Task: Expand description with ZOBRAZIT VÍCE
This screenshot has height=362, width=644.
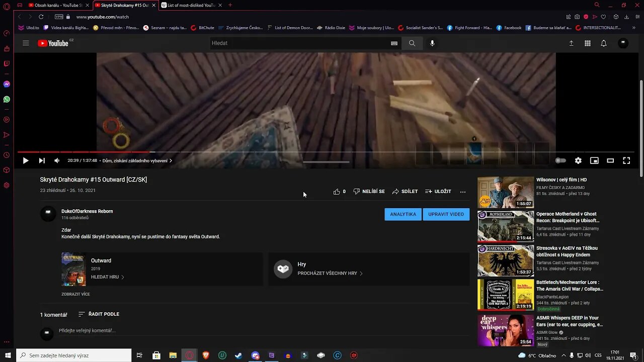Action: click(75, 294)
